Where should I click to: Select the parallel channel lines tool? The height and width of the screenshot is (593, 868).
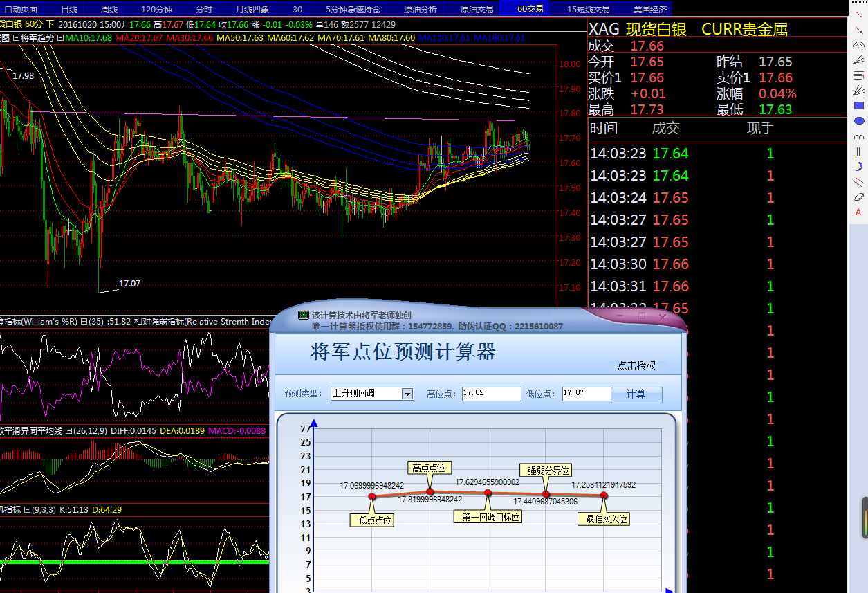[859, 181]
